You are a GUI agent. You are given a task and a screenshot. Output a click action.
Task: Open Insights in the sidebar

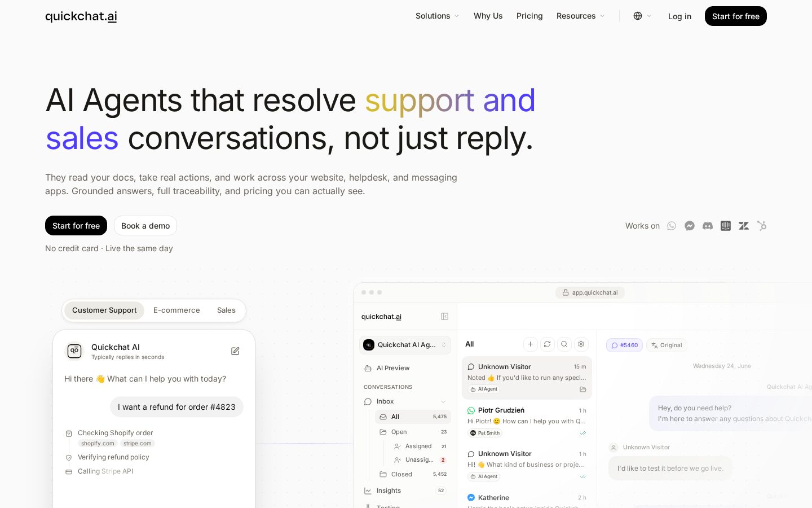click(x=405, y=491)
